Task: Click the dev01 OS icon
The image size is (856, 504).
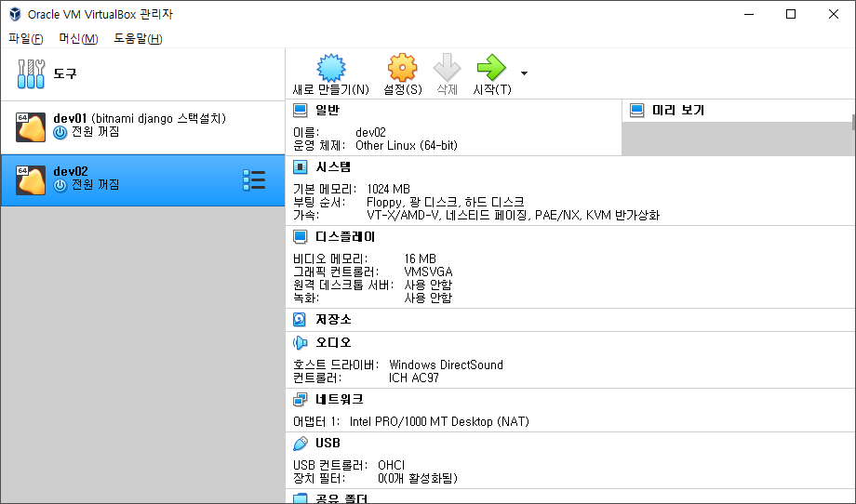Action: pos(31,127)
